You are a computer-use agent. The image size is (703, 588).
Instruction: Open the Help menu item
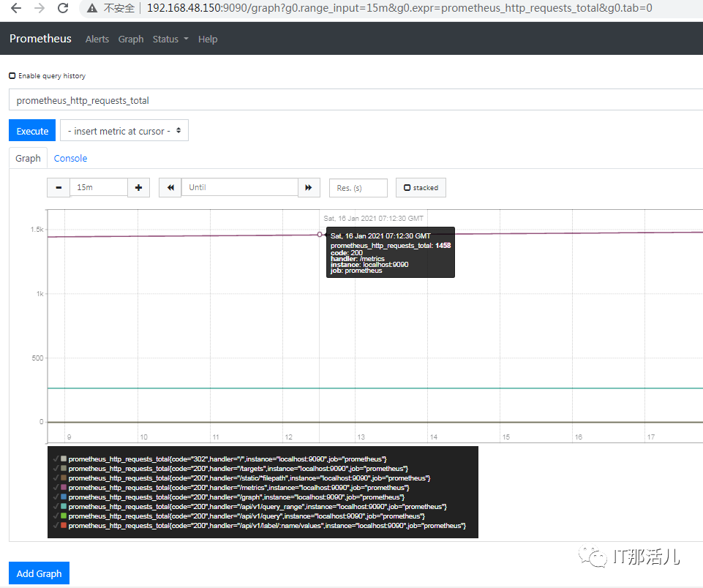click(208, 39)
